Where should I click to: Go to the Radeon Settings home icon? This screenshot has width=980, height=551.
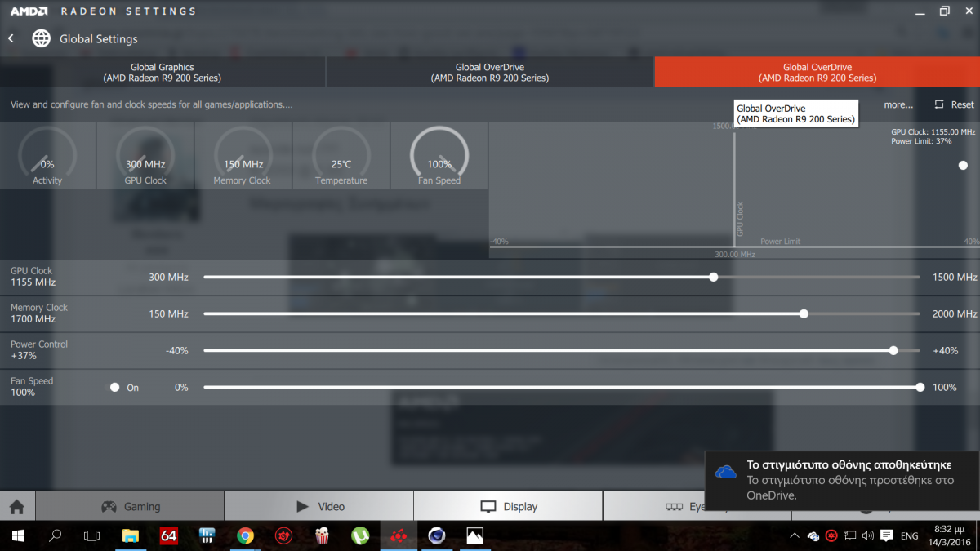click(17, 507)
